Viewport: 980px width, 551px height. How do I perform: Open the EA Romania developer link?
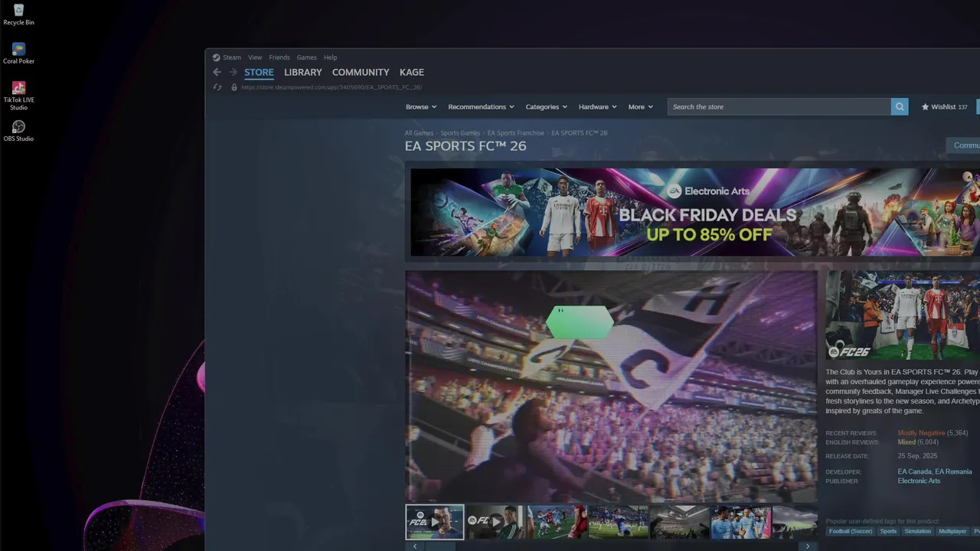(953, 472)
